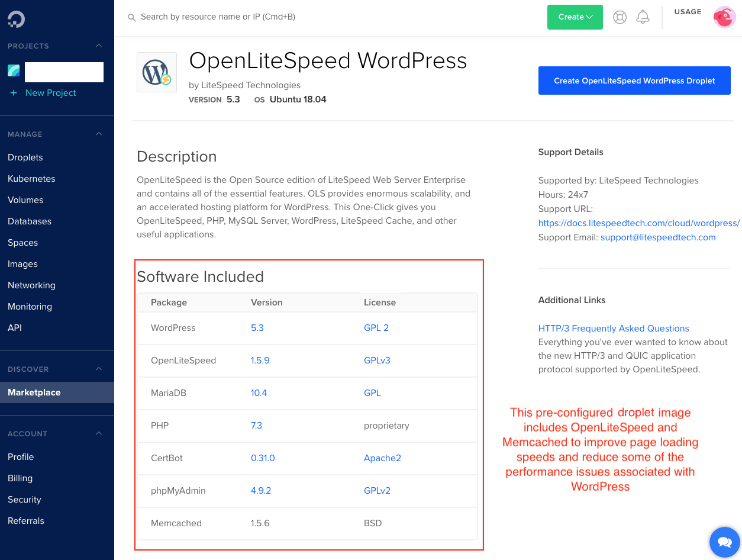Click the WordPress package name cell
This screenshot has height=560, width=742.
173,328
